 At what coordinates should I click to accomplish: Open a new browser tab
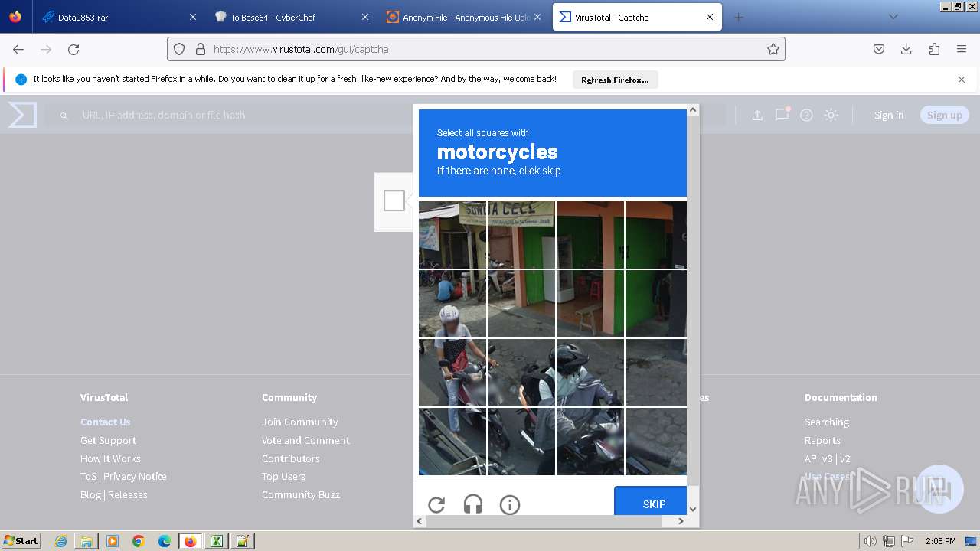(x=738, y=17)
